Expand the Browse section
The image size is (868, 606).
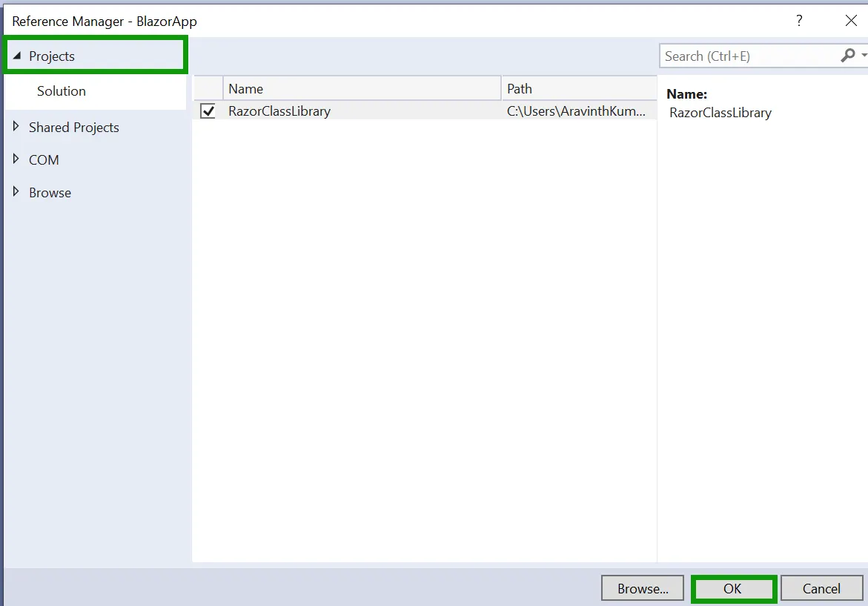16,192
